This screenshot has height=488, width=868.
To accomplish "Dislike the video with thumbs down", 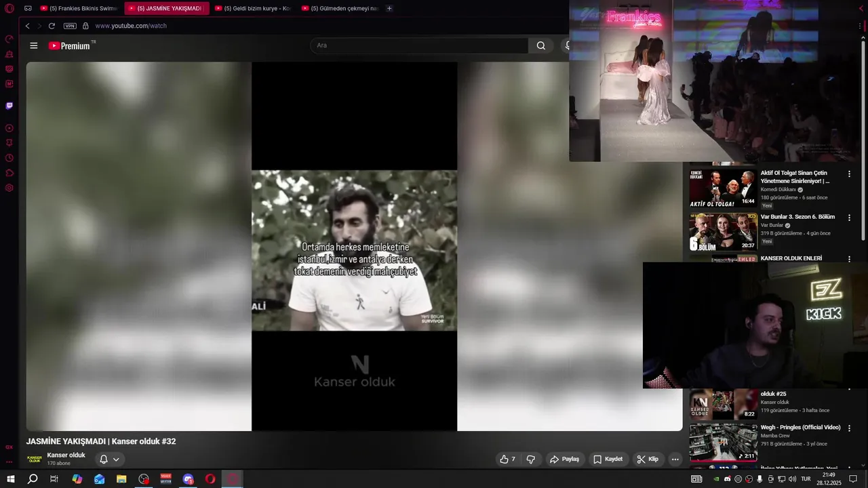I will [x=530, y=459].
